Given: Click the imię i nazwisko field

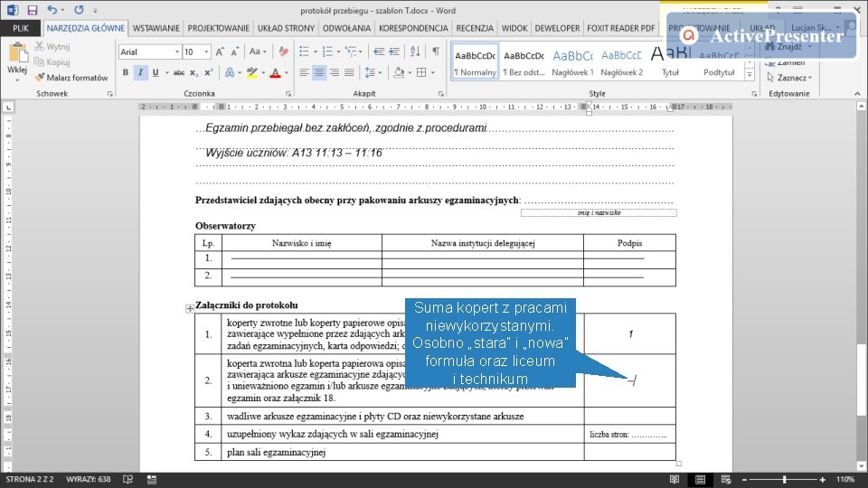Looking at the screenshot, I should [x=599, y=212].
